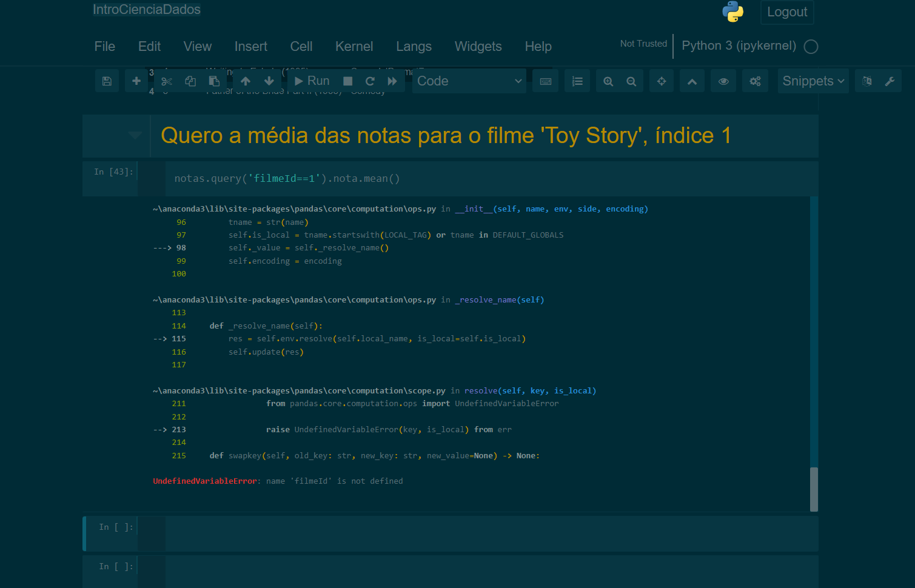This screenshot has height=588, width=915.
Task: Click the heading 'Quero a média das notas'
Action: [x=446, y=136]
